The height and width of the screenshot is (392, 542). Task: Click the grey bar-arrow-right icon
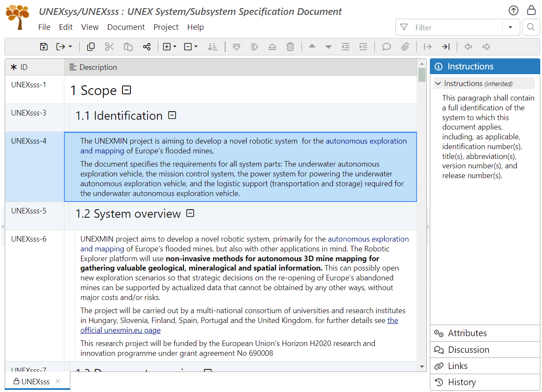428,47
